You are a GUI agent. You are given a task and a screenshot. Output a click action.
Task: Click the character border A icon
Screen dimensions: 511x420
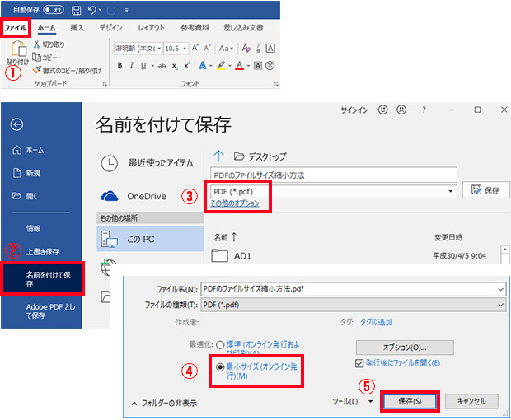(x=270, y=49)
